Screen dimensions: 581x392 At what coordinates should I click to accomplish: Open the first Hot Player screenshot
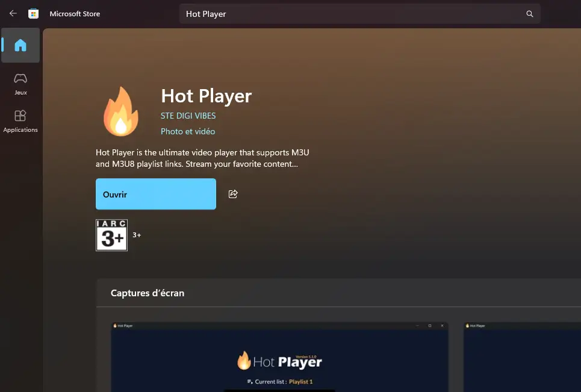(x=279, y=357)
